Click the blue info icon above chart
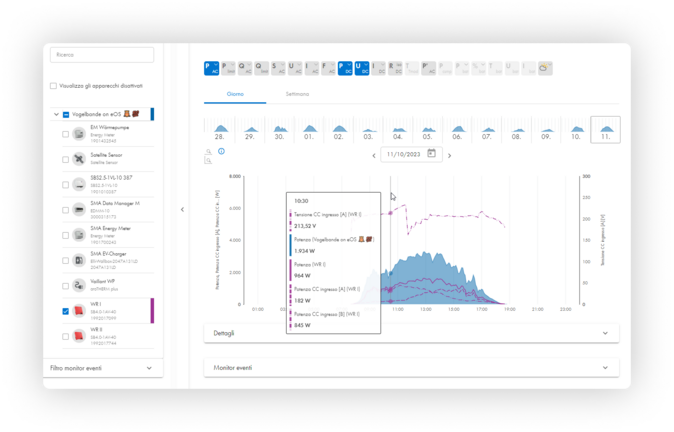674x432 pixels. pos(221,152)
